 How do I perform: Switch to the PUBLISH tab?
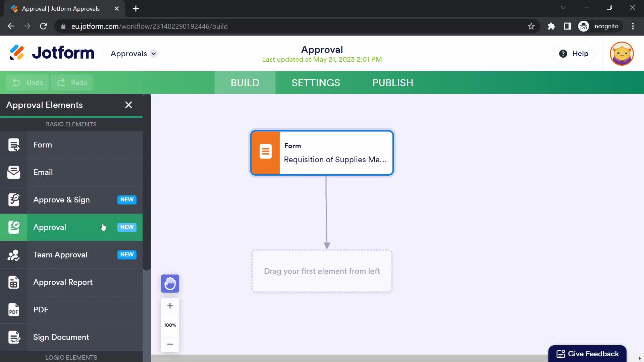tap(393, 83)
